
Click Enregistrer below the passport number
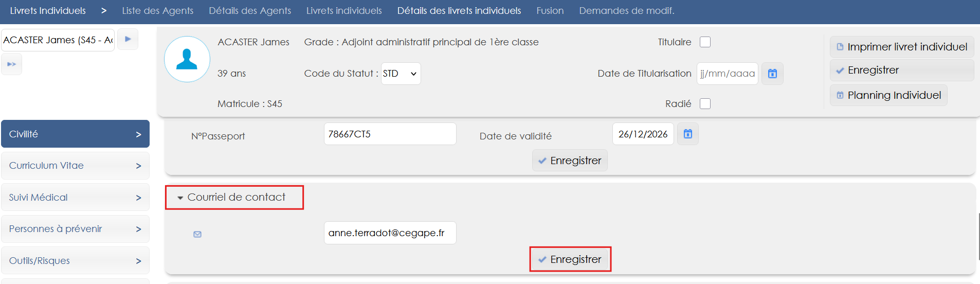[x=570, y=161]
